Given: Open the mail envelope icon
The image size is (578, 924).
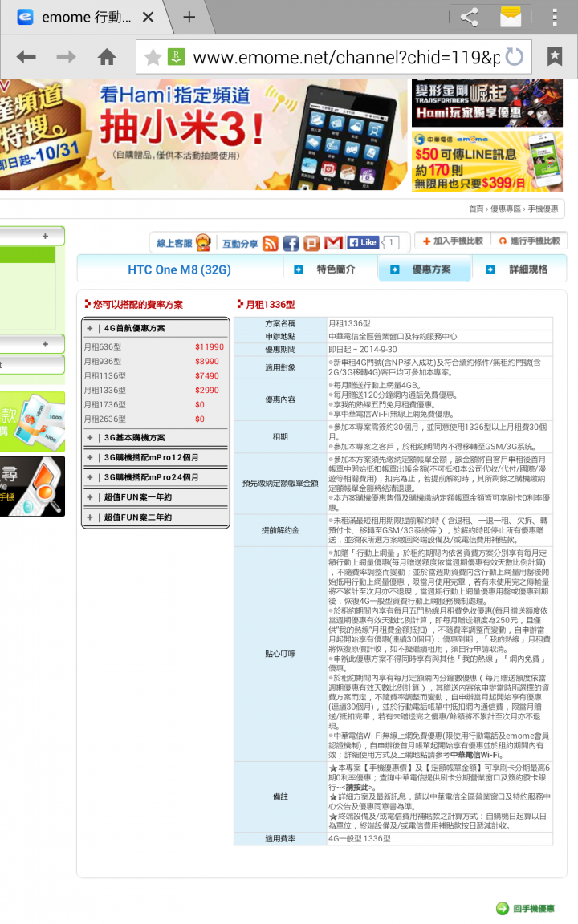Looking at the screenshot, I should click(511, 17).
